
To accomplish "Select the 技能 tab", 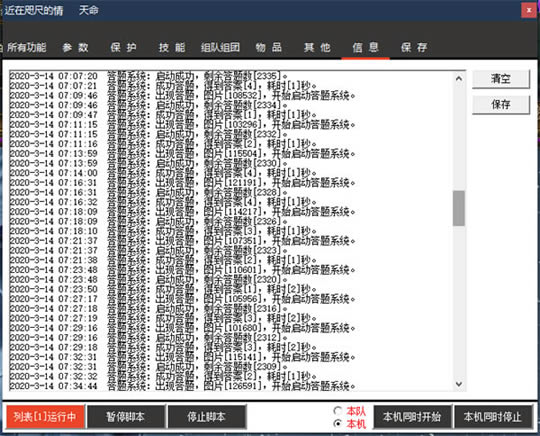I will click(x=172, y=47).
